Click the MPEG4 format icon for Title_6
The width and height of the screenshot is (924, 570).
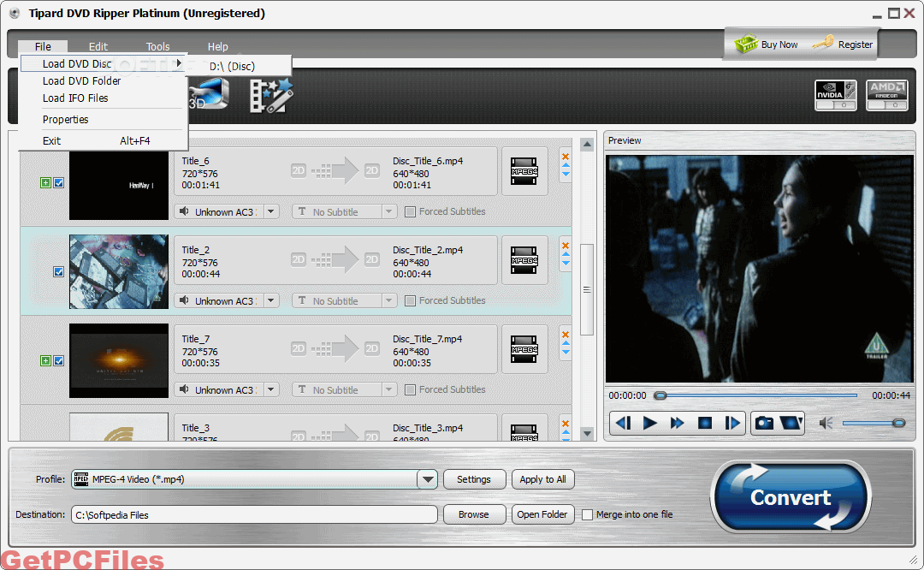coord(524,171)
